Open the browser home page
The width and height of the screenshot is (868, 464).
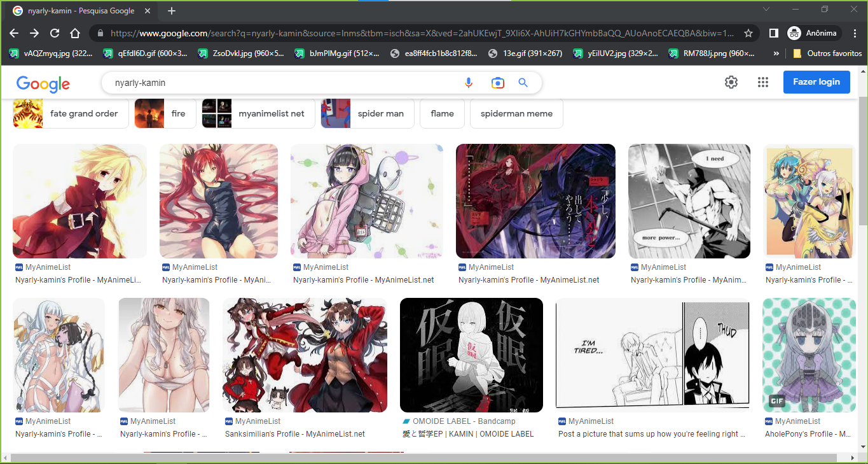click(75, 33)
